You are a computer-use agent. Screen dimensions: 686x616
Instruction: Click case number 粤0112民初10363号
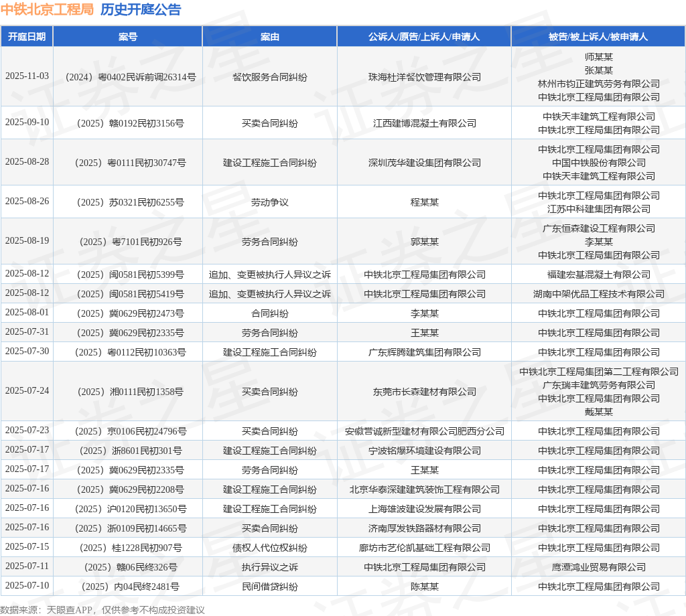tap(131, 352)
